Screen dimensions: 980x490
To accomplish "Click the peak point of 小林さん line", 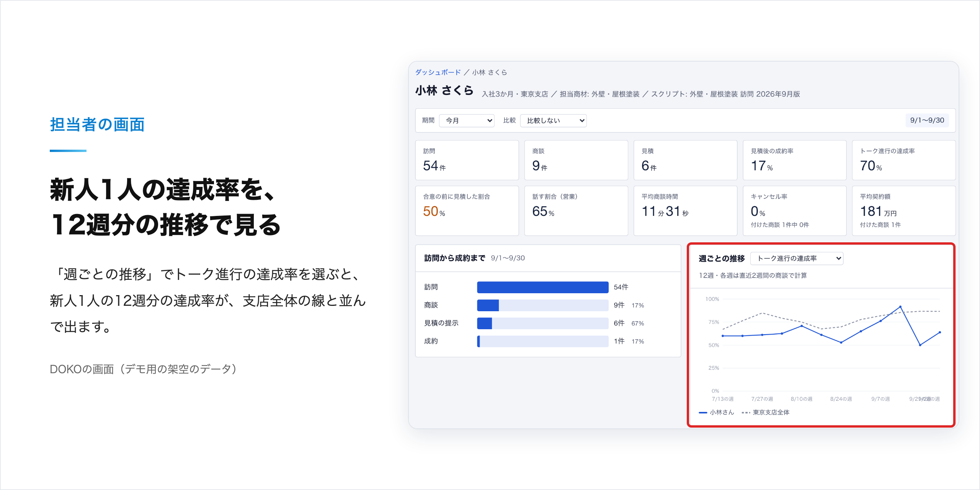I will coord(900,307).
